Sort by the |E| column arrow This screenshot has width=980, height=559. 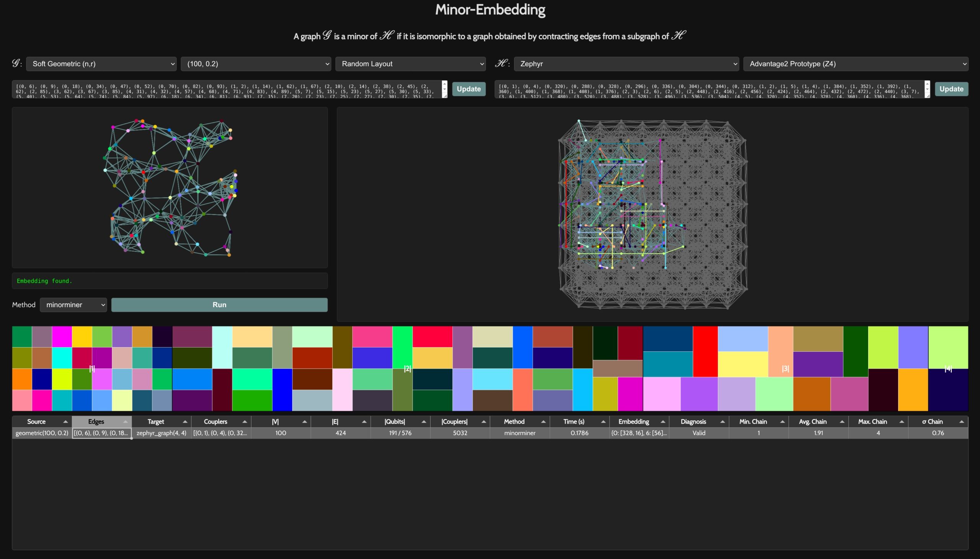coord(364,421)
